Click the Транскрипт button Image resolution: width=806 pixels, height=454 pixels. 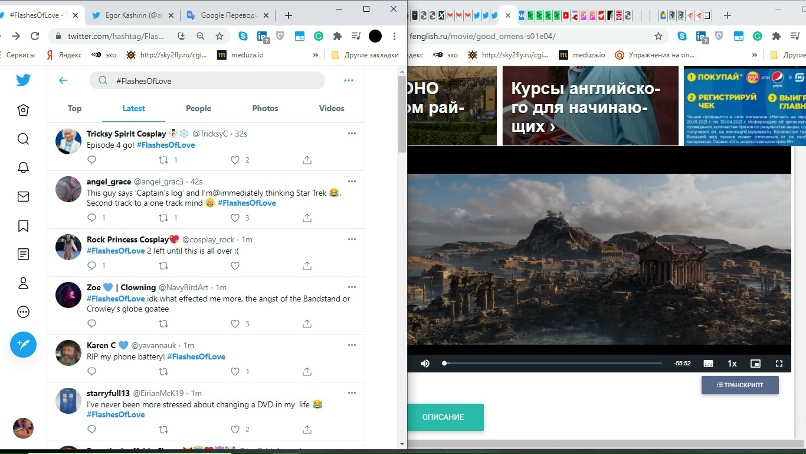pos(740,385)
